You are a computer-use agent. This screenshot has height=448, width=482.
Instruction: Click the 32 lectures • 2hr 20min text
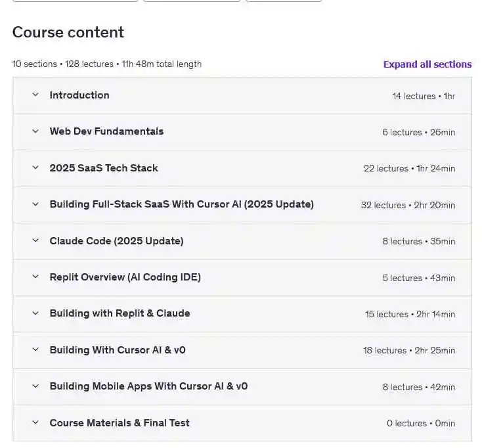pyautogui.click(x=408, y=205)
